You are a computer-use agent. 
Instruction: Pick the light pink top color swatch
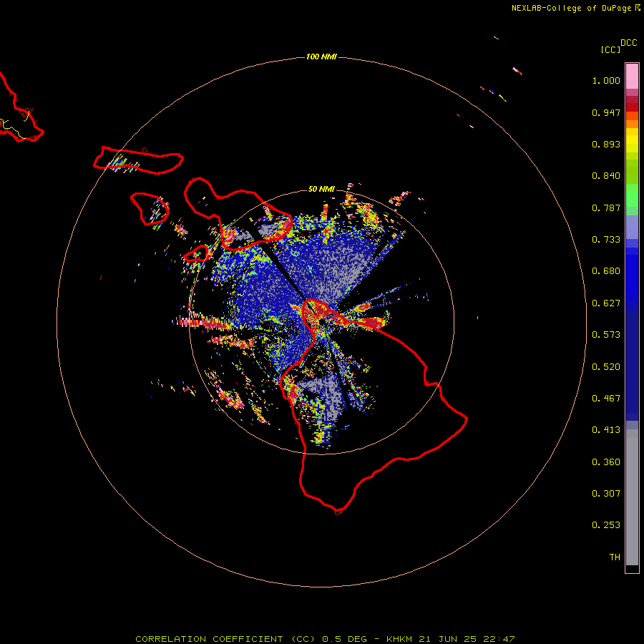(x=632, y=76)
